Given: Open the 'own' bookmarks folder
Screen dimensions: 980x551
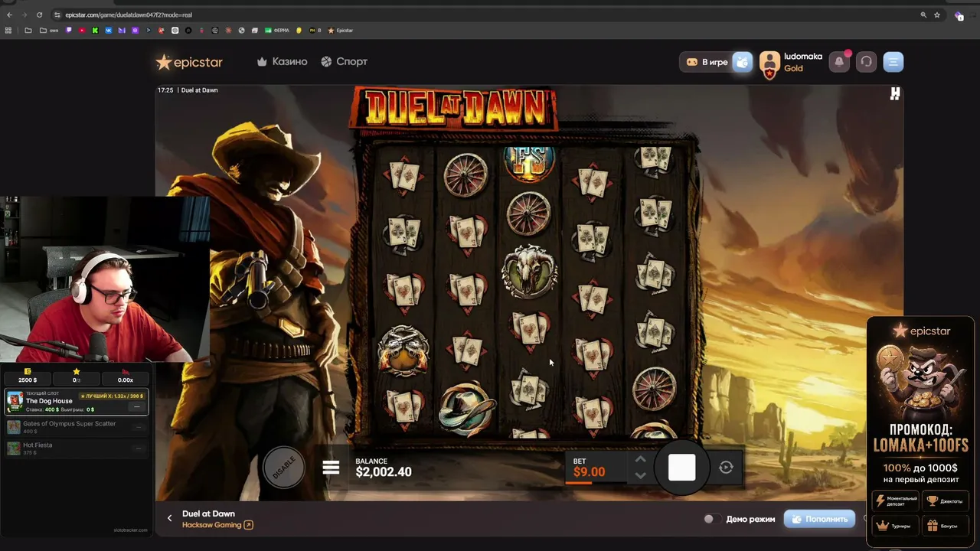Looking at the screenshot, I should point(47,31).
